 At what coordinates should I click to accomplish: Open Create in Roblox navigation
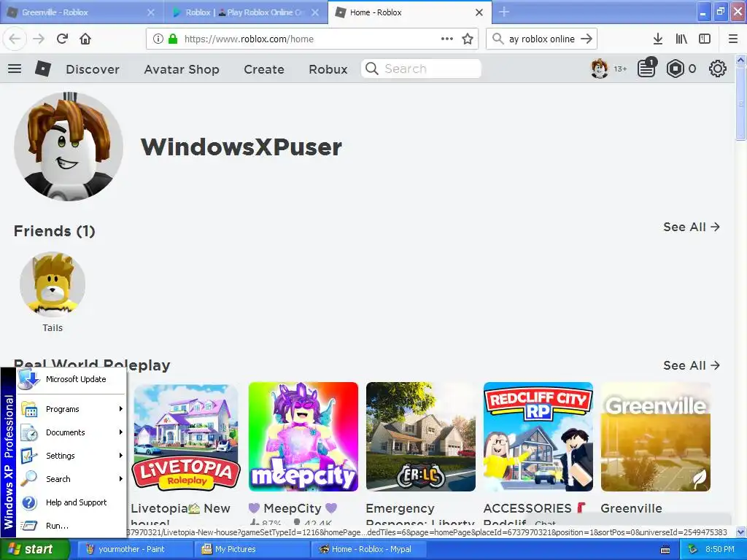[264, 69]
